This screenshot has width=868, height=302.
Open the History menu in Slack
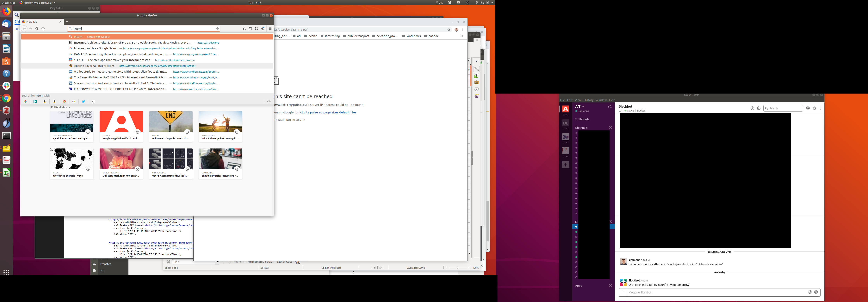click(588, 100)
